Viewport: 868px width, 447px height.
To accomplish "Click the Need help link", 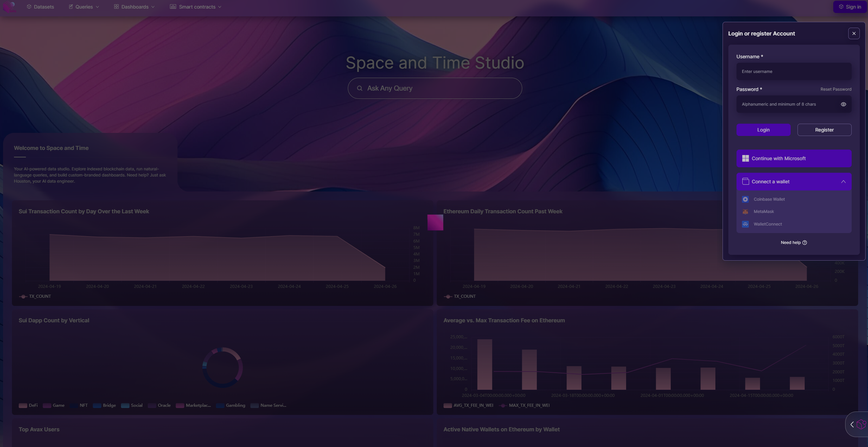I will (794, 242).
